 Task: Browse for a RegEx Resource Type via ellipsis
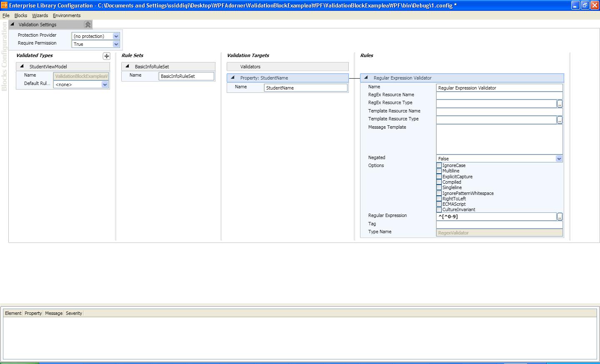coord(560,103)
